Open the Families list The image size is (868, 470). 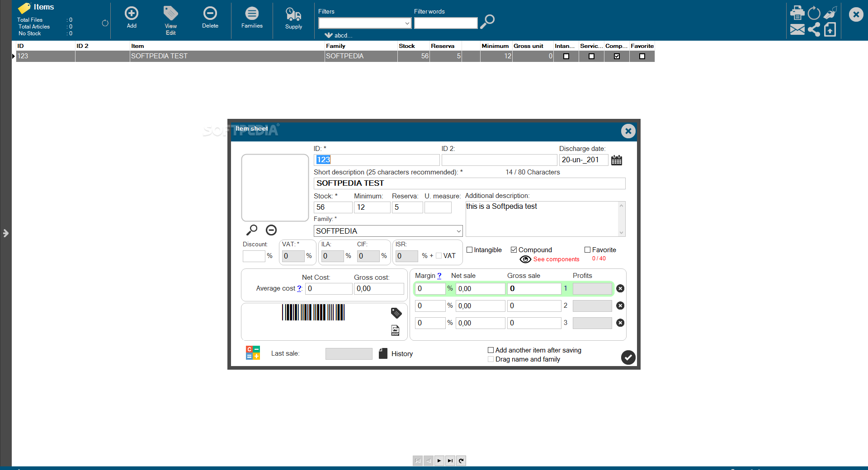pos(252,17)
